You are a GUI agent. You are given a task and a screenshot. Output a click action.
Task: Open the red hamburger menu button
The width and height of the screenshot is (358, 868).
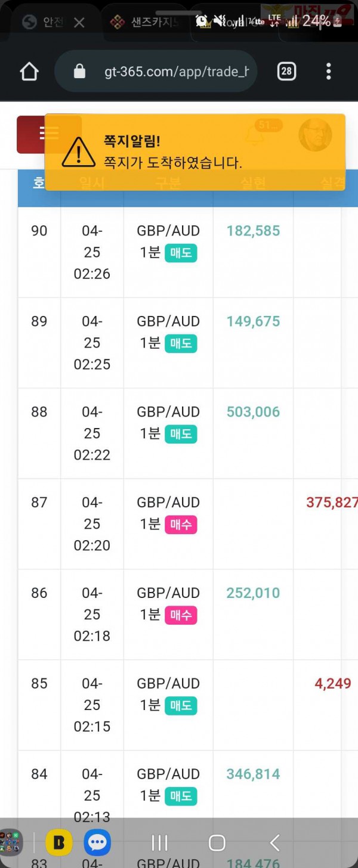coord(49,134)
